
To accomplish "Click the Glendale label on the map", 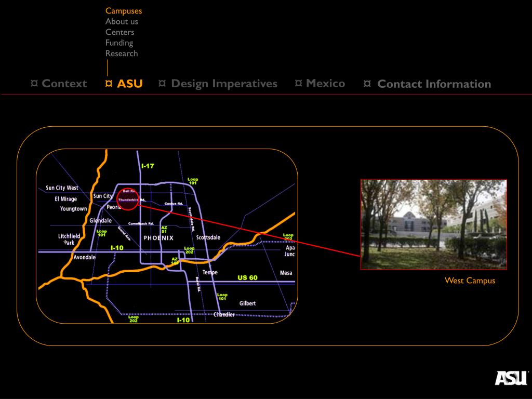I will tap(100, 220).
